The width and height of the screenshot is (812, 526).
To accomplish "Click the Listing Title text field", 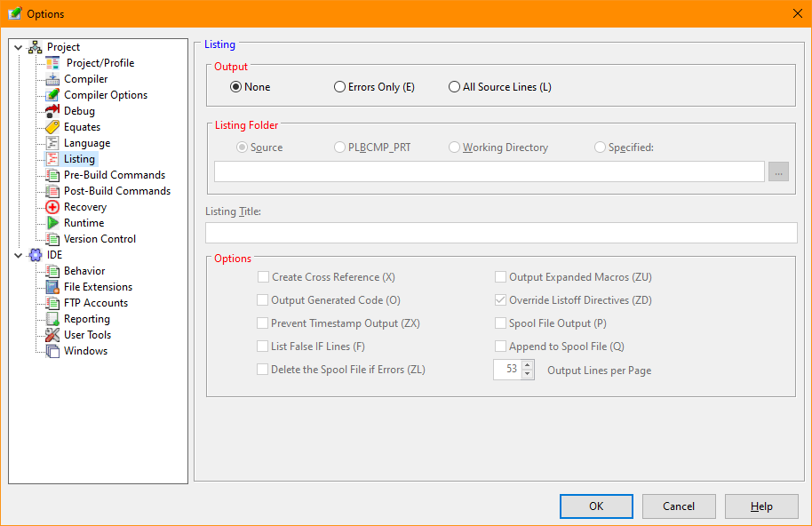I will 501,233.
